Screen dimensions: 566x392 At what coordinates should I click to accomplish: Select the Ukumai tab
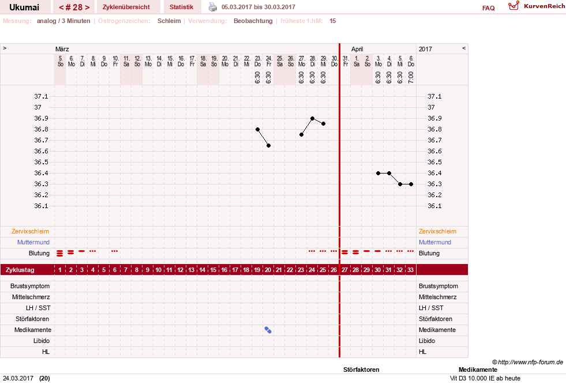pos(24,7)
